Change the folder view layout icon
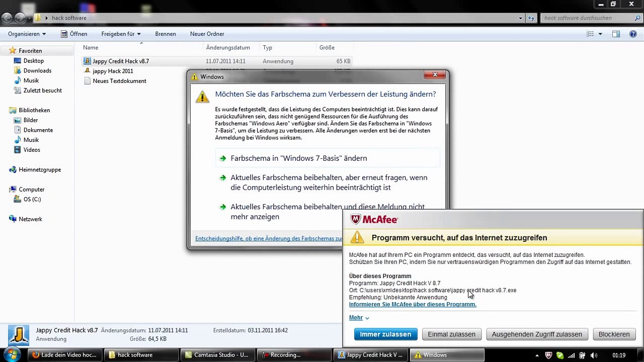The width and height of the screenshot is (644, 362). [x=590, y=34]
